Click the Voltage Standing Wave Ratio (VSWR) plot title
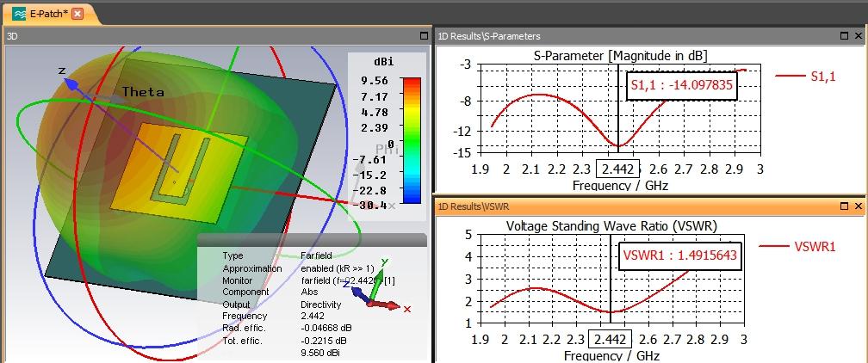 611,225
